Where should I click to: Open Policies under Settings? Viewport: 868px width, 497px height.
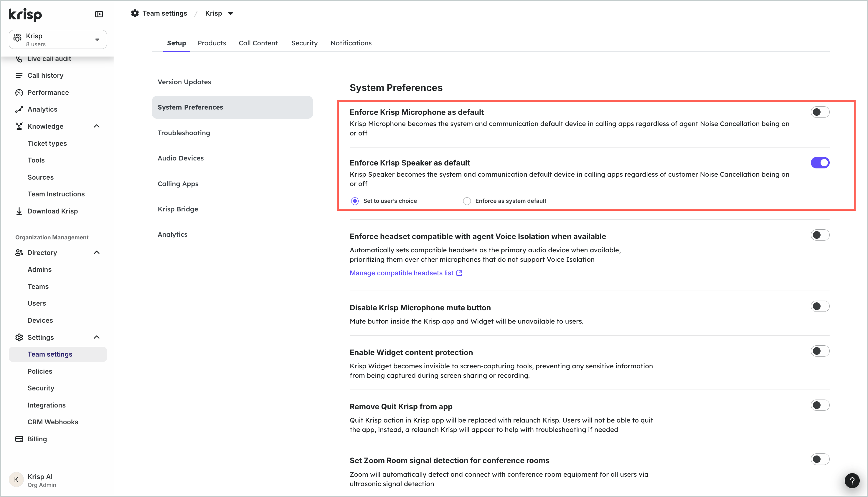pyautogui.click(x=40, y=371)
